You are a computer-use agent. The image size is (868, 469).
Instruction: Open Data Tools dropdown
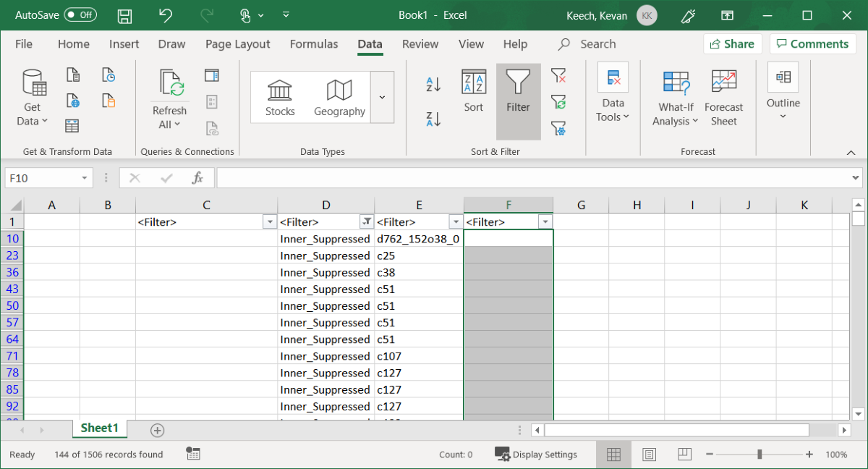click(x=613, y=94)
